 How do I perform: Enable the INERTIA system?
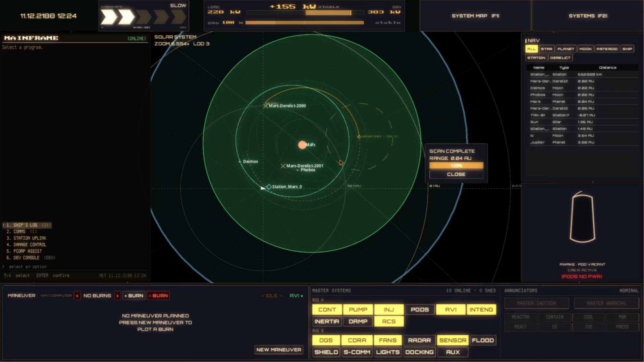click(x=327, y=321)
